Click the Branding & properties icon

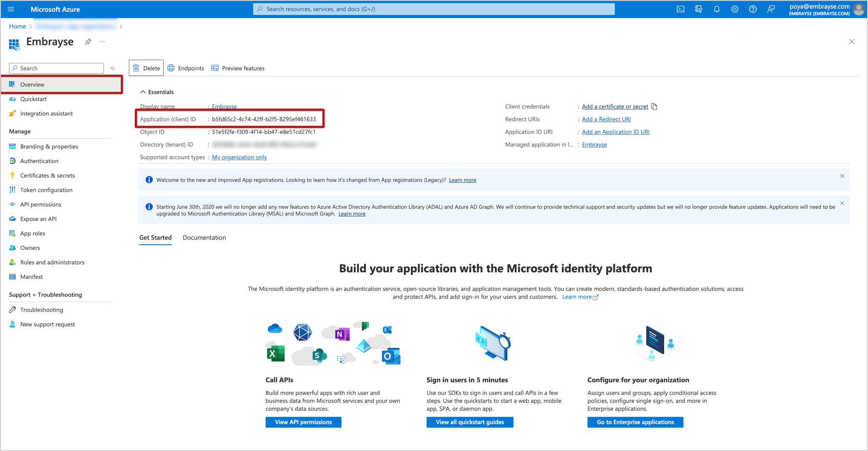(13, 147)
